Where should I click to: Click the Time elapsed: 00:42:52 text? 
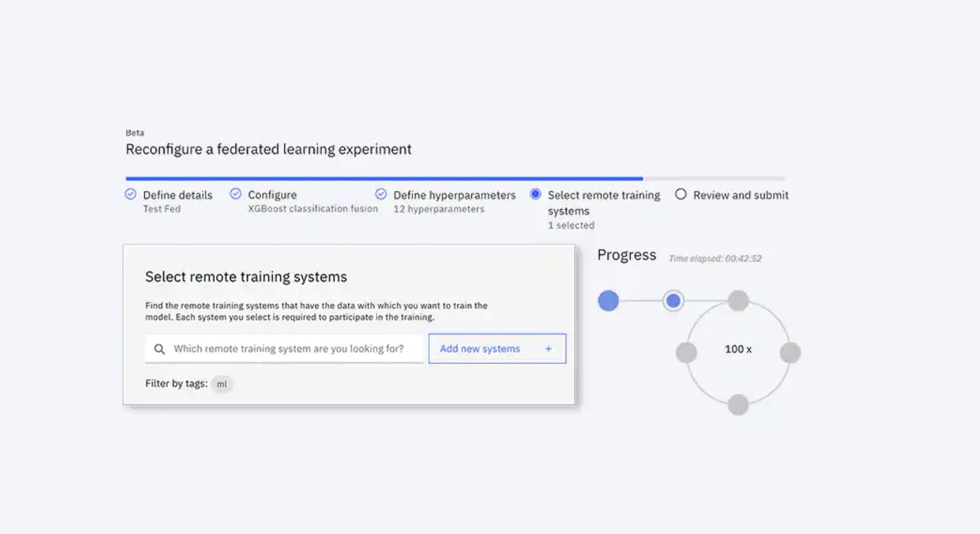click(715, 259)
